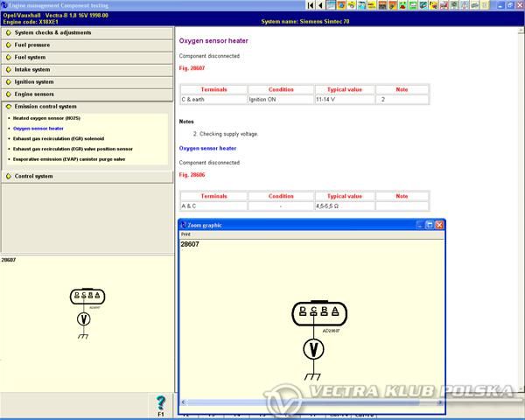Click the orange icon with blue circle

(x=341, y=5)
